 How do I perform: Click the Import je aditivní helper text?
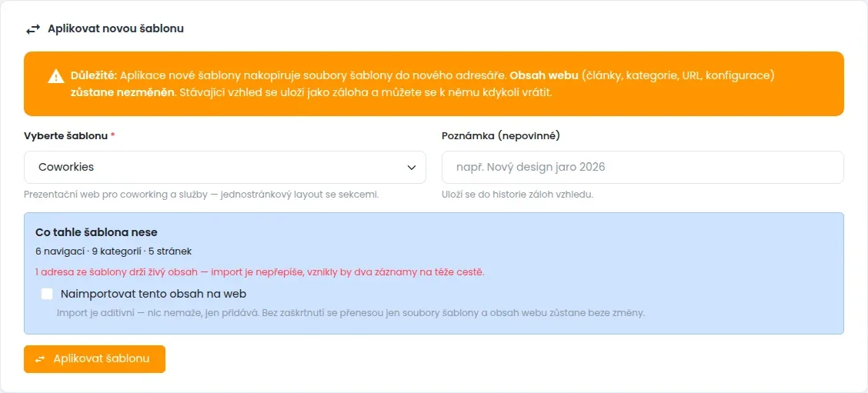click(351, 313)
